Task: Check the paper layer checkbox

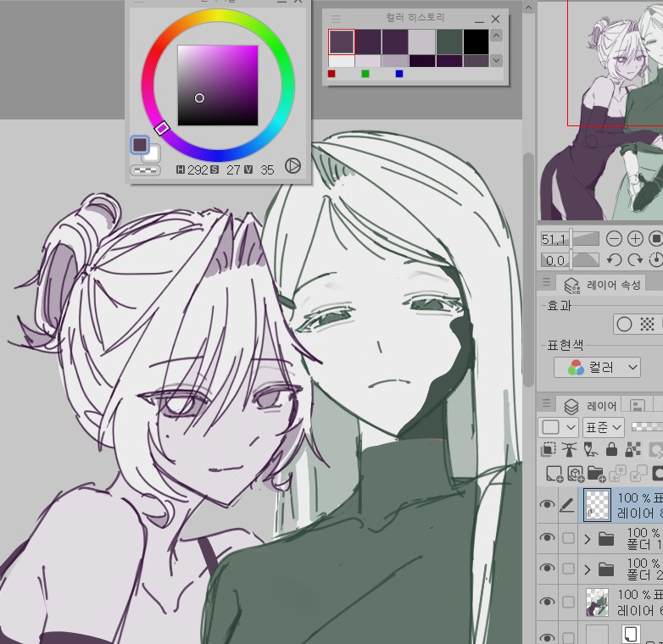Action: 568,637
